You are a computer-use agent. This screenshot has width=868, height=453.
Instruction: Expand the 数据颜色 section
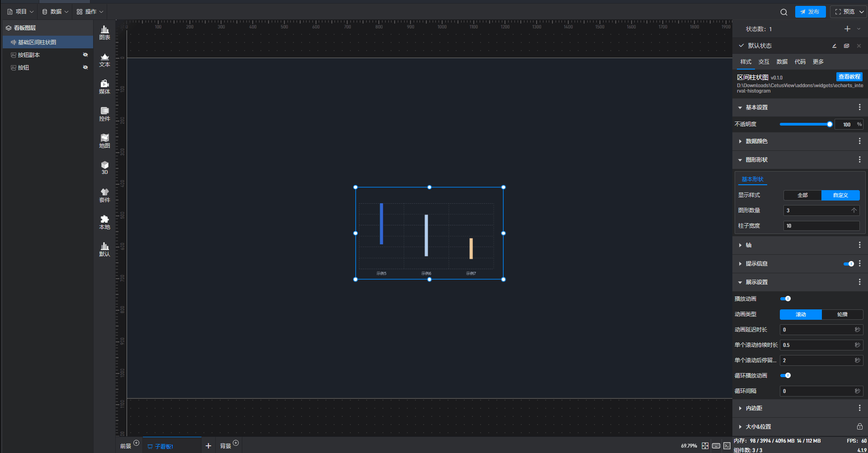pyautogui.click(x=740, y=141)
